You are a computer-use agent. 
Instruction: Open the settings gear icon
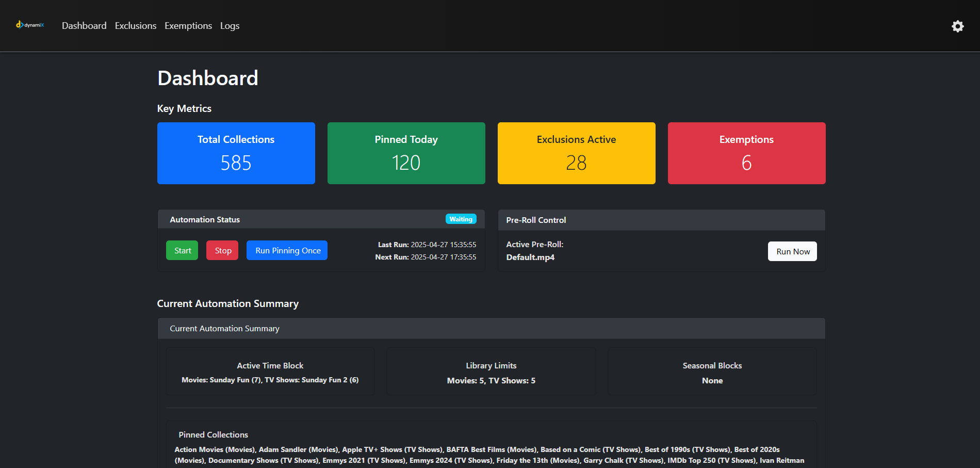(x=958, y=26)
